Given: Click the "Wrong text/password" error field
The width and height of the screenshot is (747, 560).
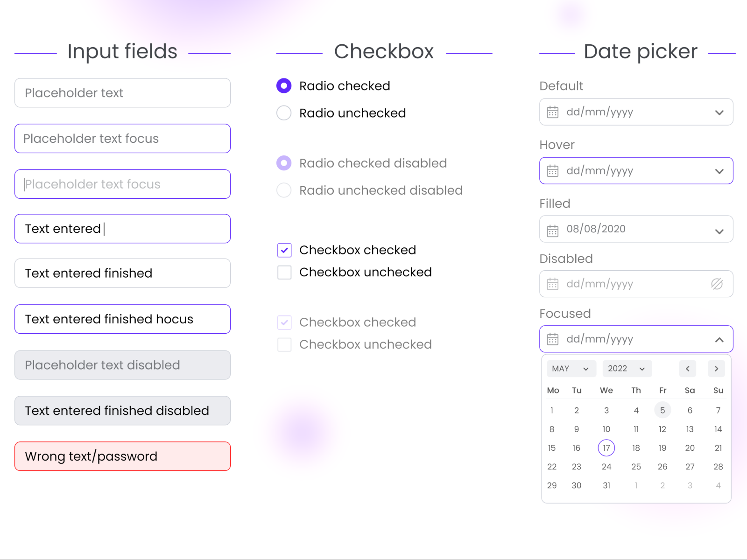Looking at the screenshot, I should pos(122,456).
